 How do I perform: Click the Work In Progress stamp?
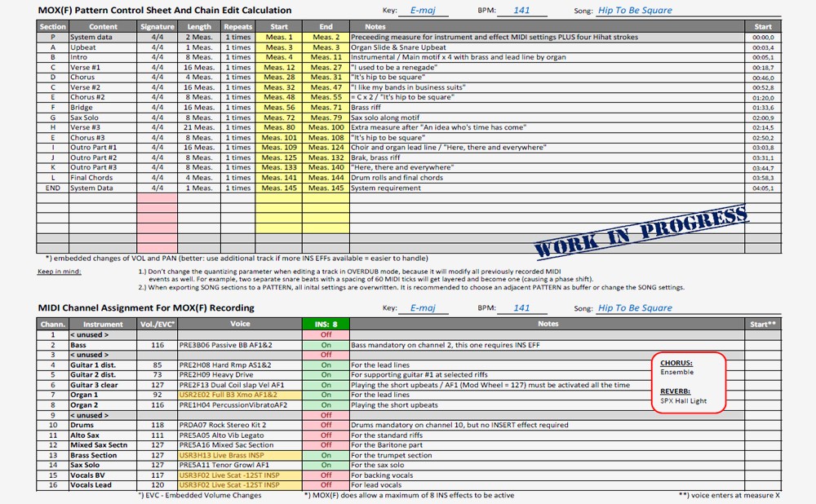(x=641, y=232)
